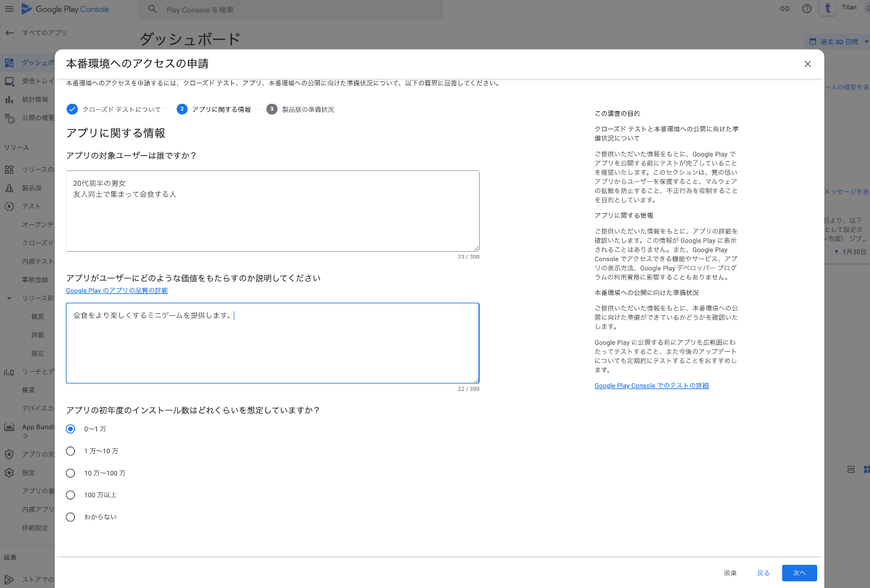Click the inbox icon in sidebar

pos(9,81)
